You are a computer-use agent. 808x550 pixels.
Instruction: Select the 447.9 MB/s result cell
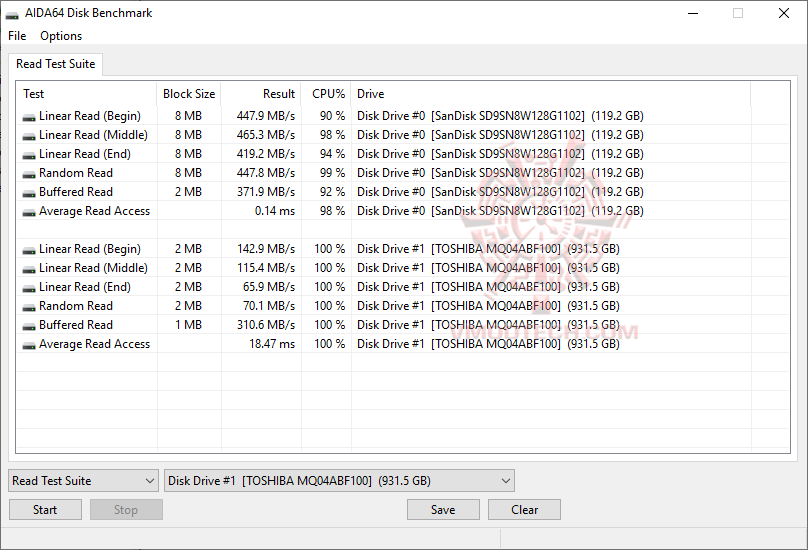pyautogui.click(x=266, y=116)
